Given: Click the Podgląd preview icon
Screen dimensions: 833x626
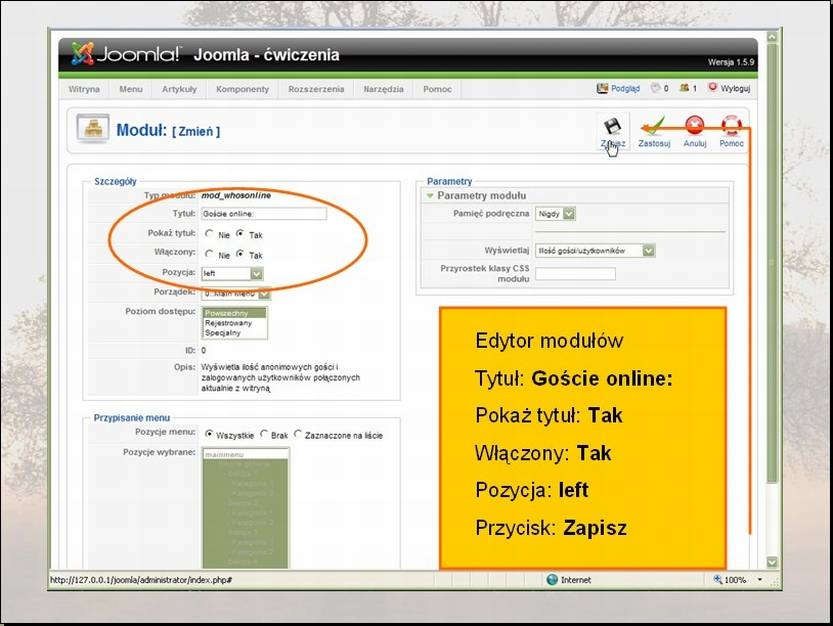Looking at the screenshot, I should click(602, 88).
